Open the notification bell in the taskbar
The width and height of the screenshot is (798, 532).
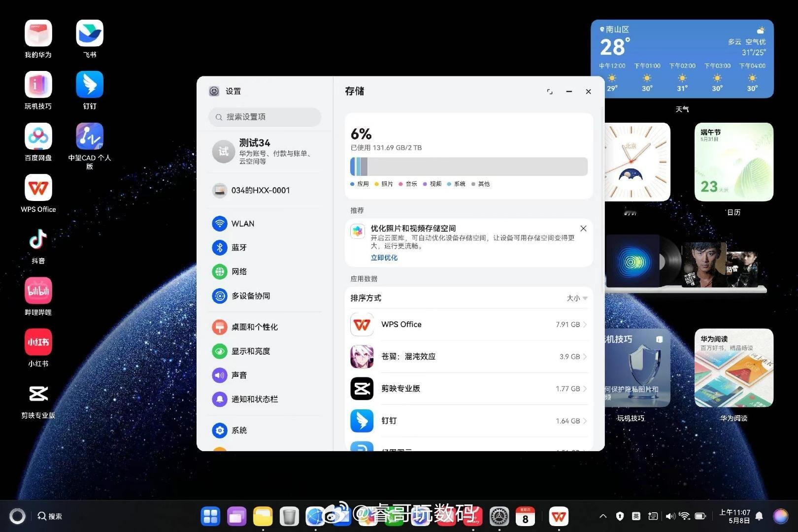coord(759,516)
